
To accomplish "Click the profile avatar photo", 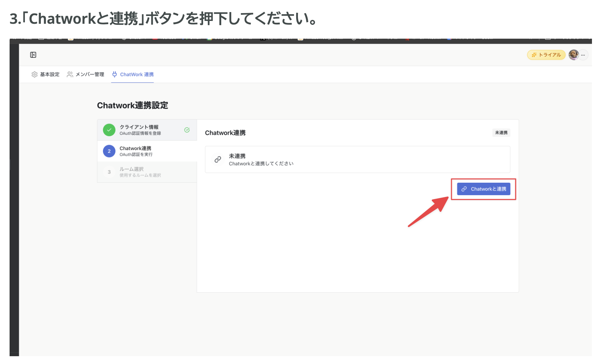I will [574, 55].
